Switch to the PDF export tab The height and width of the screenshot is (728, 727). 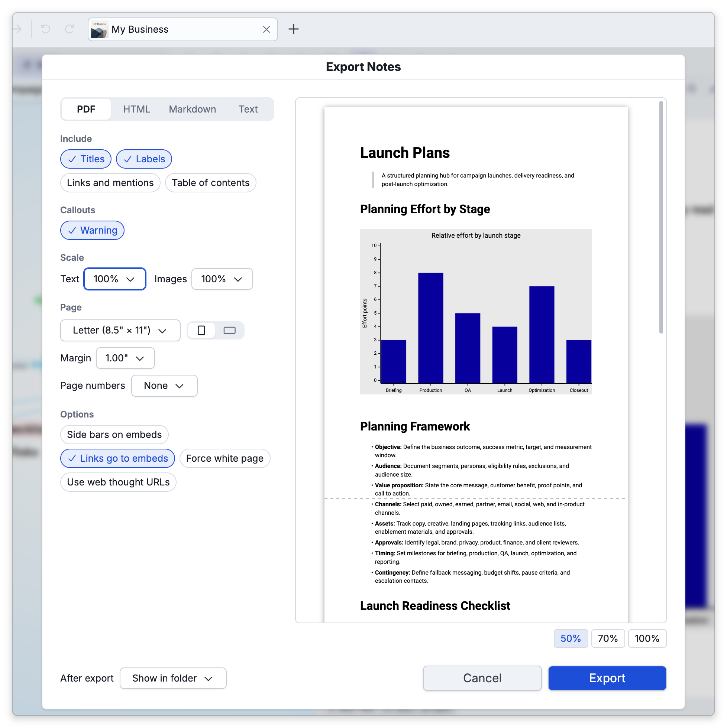[86, 109]
